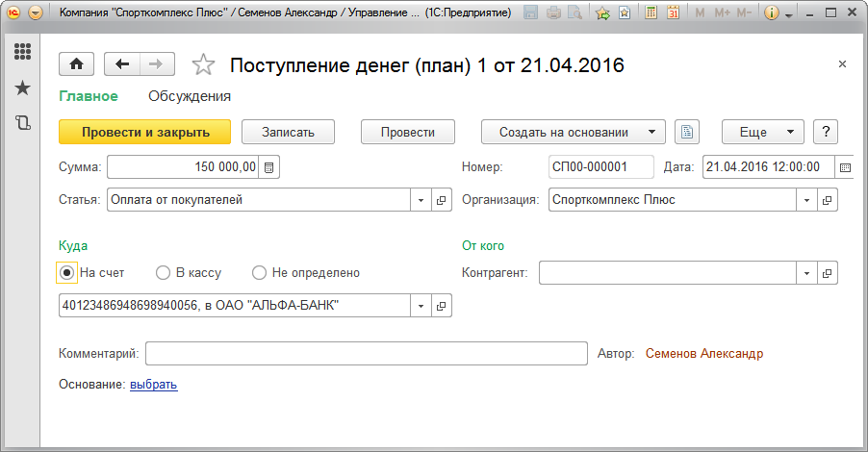Open title bar calculator icon
The width and height of the screenshot is (868, 452).
[x=651, y=13]
